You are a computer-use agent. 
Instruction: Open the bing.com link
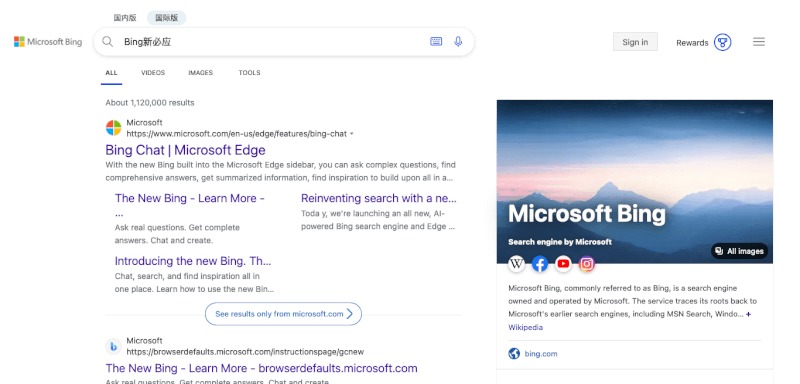[x=541, y=353]
